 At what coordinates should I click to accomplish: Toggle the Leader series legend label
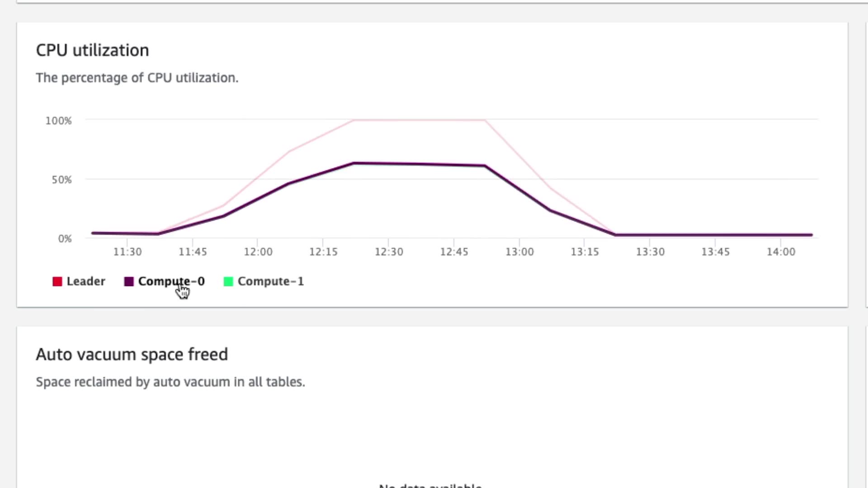coord(85,282)
